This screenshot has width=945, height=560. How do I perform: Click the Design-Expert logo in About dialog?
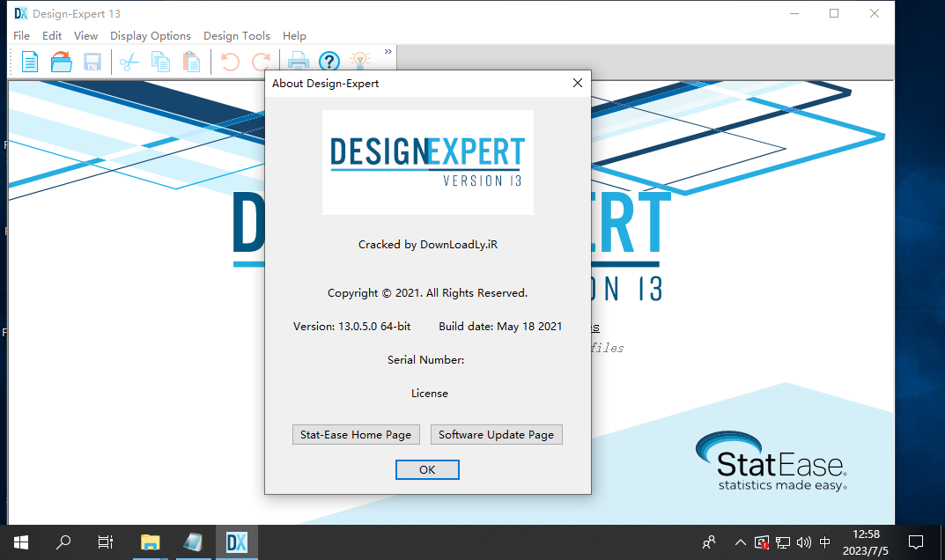tap(428, 162)
